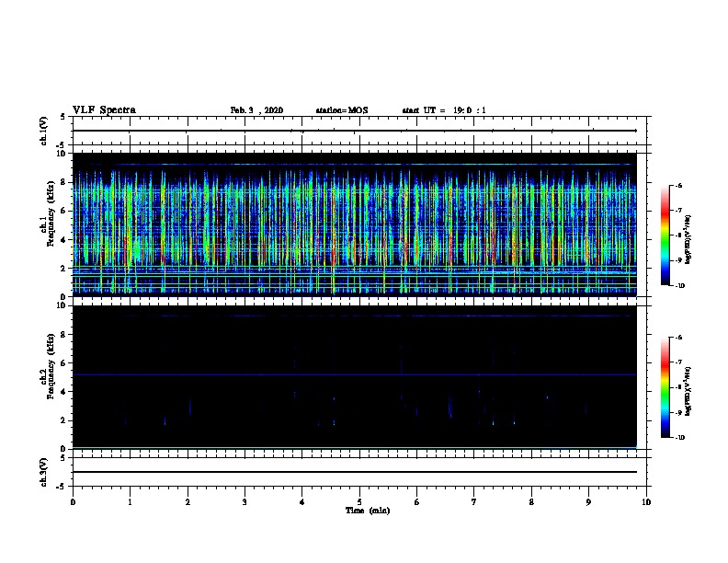This screenshot has height=563, width=728.
Task: Click the "station=MOS" header label
Action: (x=342, y=110)
